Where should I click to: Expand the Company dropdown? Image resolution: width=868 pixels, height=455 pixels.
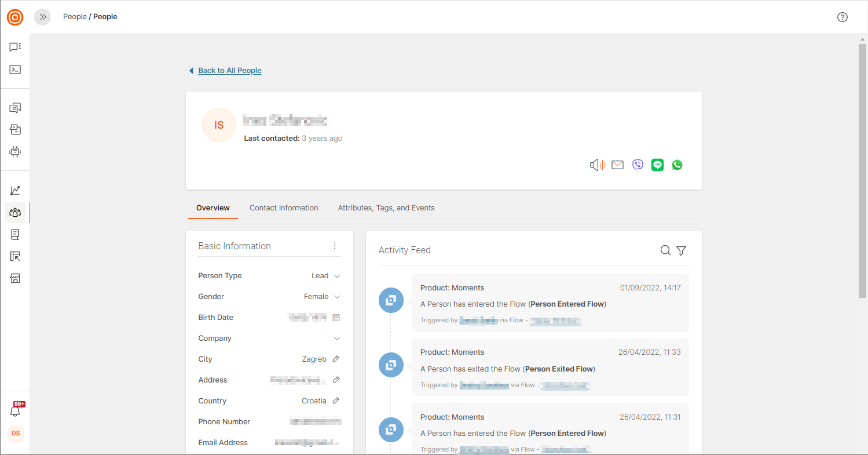coord(337,338)
